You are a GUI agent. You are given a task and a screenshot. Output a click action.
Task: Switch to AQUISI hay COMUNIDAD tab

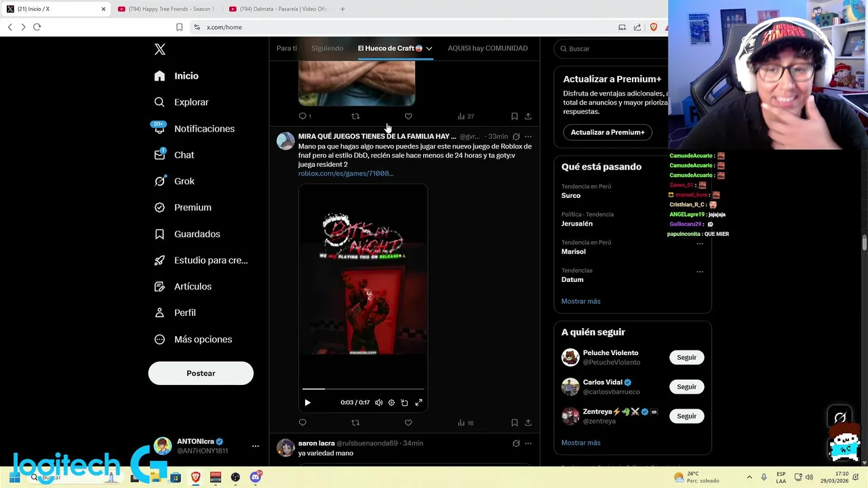pos(488,48)
